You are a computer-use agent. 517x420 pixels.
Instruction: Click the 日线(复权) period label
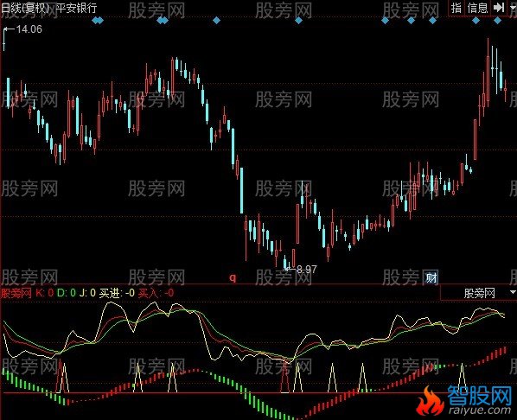point(25,8)
